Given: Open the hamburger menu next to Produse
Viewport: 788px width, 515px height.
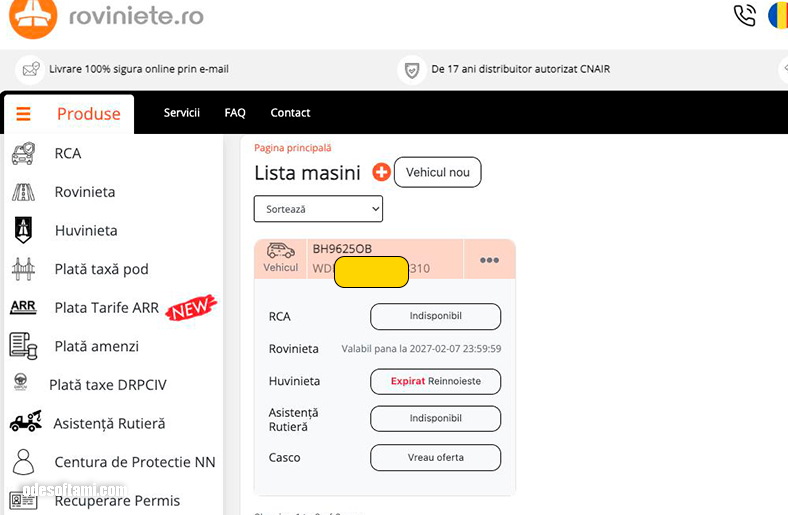Looking at the screenshot, I should (x=23, y=114).
